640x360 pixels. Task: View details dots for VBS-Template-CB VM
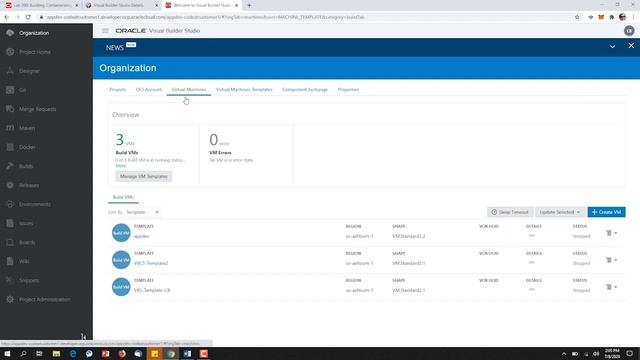pos(531,289)
